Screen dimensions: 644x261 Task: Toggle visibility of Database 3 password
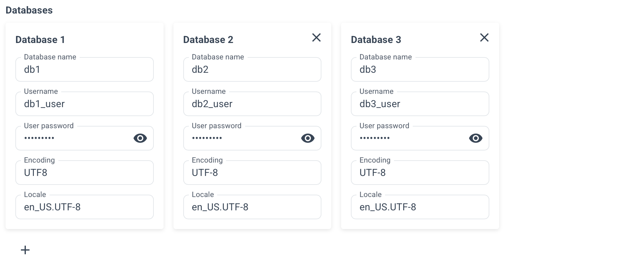[x=475, y=138]
